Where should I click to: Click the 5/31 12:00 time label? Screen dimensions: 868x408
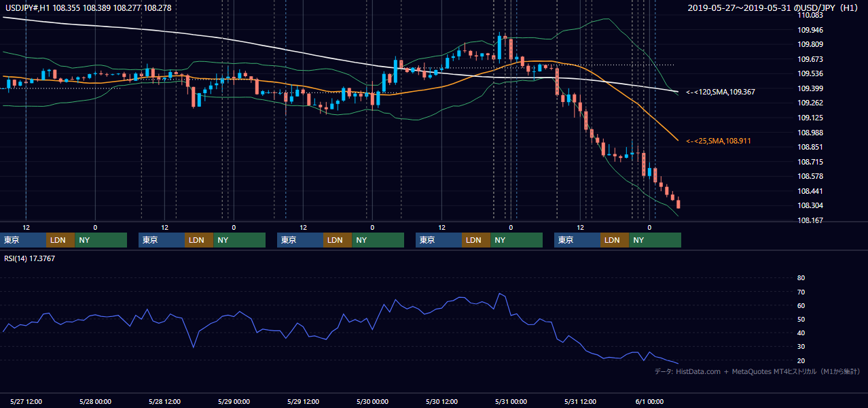coord(579,401)
